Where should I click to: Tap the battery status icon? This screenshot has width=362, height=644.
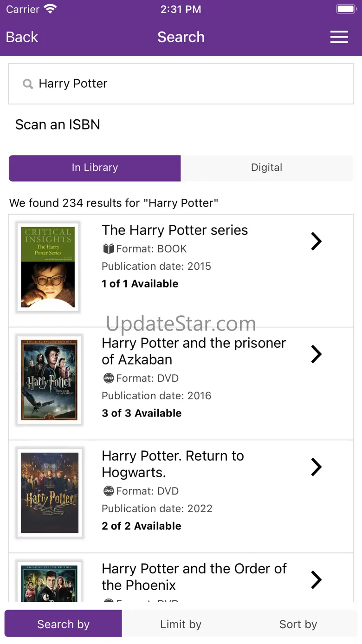coord(346,9)
